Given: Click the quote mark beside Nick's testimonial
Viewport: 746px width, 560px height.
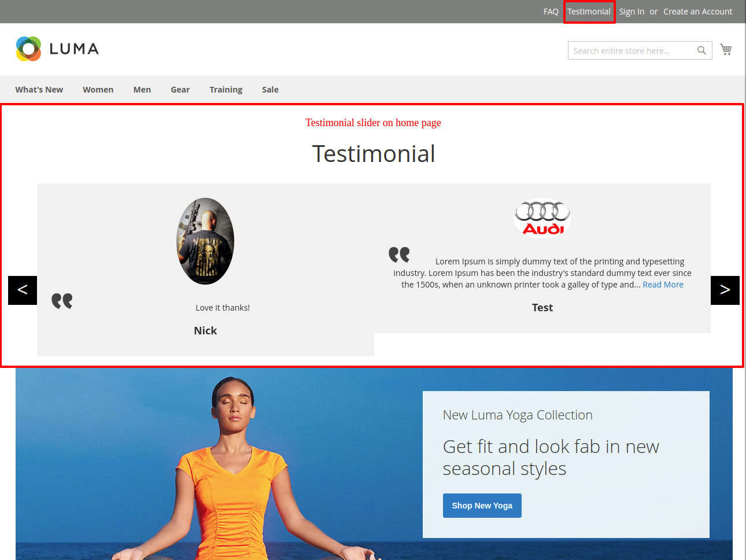Looking at the screenshot, I should pyautogui.click(x=62, y=301).
